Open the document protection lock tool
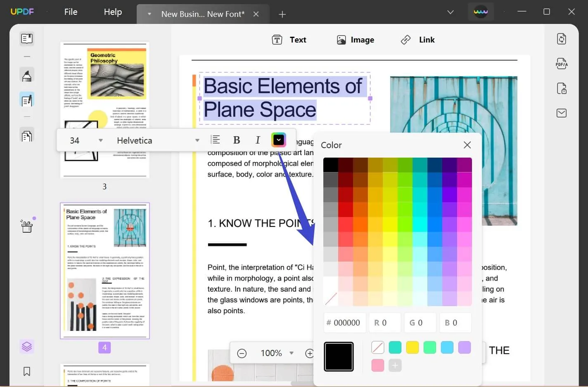Screen dimensions: 588x387 562,88
